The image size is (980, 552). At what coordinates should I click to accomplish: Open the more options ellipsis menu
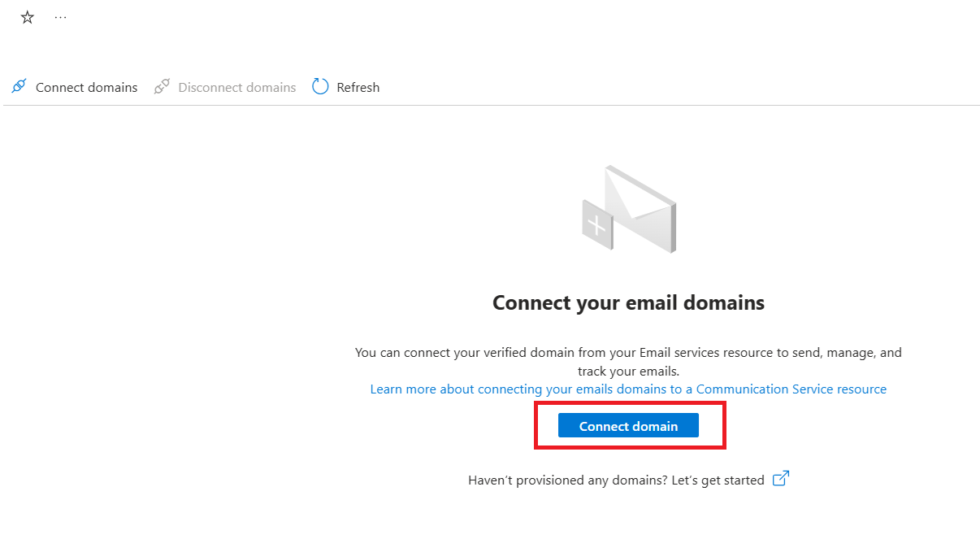(x=61, y=17)
